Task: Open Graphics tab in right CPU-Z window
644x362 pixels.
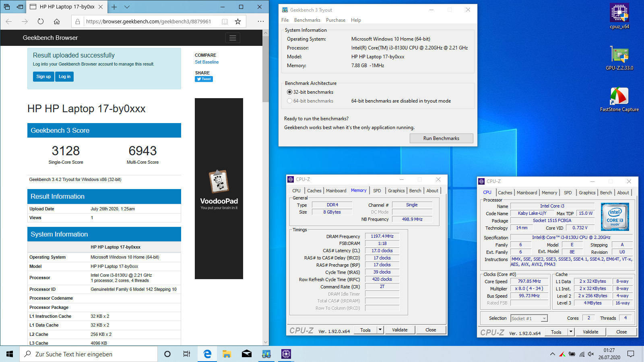Action: [x=587, y=193]
